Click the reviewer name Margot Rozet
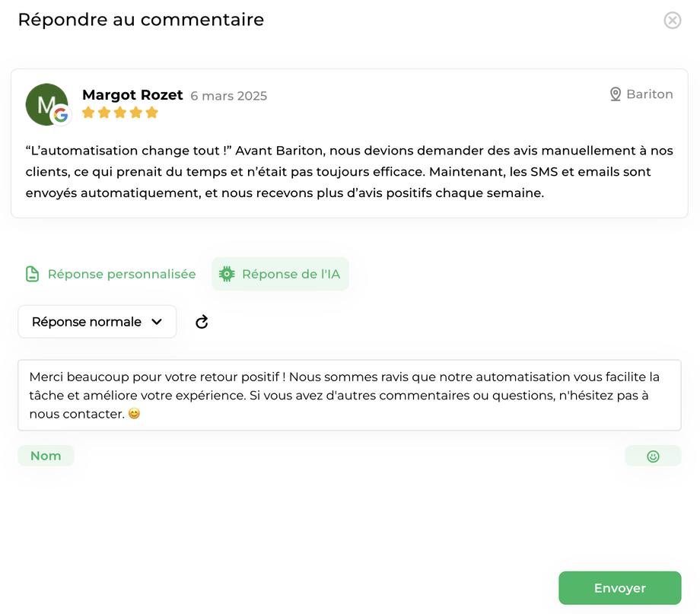Screen dimensions: 700x614 (x=132, y=95)
